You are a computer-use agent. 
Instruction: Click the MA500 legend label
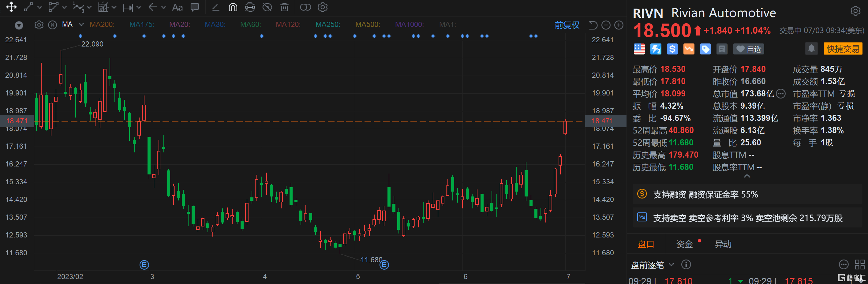[368, 24]
